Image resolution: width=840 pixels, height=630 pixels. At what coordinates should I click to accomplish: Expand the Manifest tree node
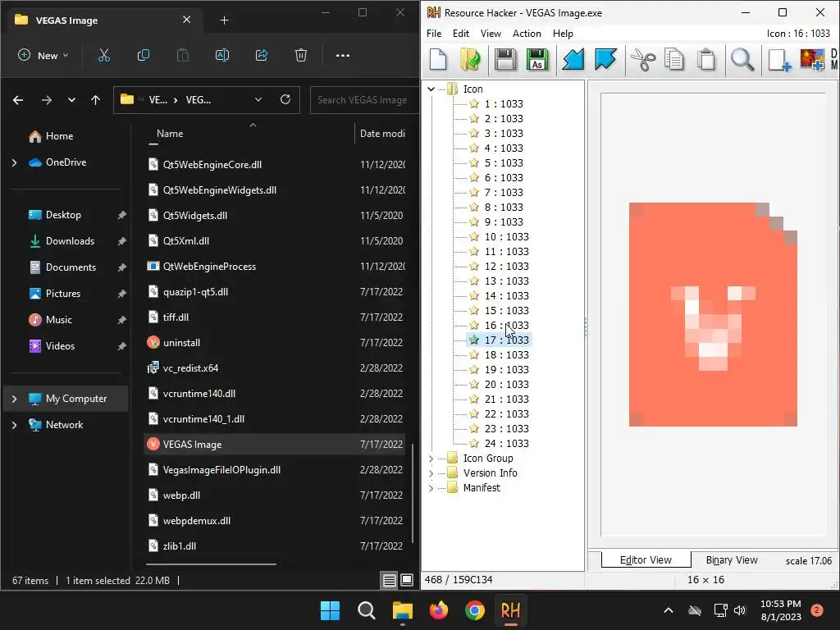click(x=431, y=488)
